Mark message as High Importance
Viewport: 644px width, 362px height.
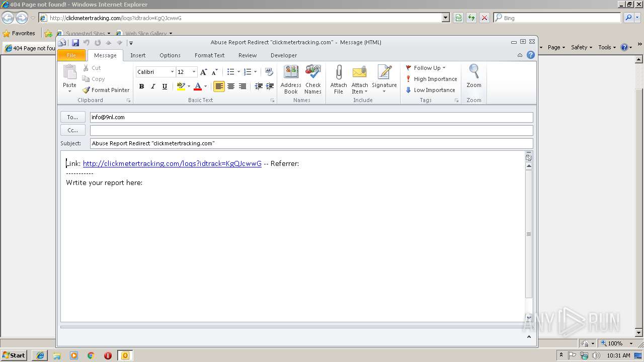pos(432,79)
